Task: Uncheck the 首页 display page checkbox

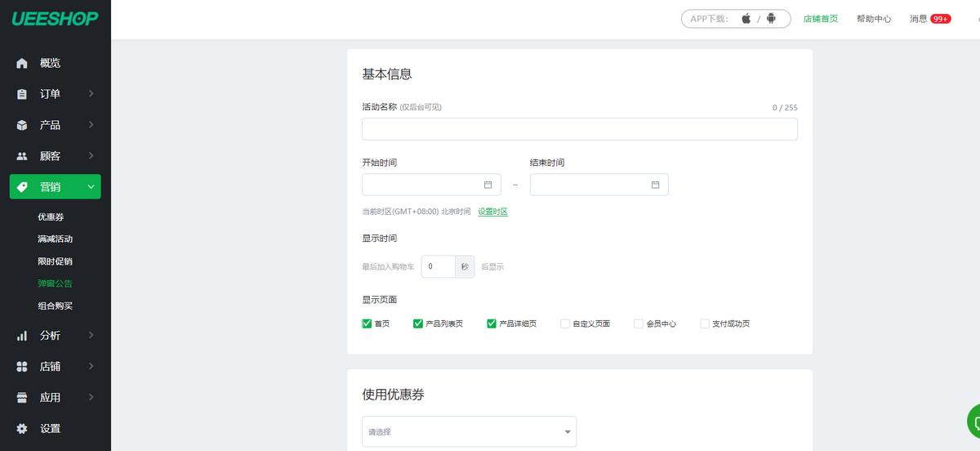Action: point(367,324)
